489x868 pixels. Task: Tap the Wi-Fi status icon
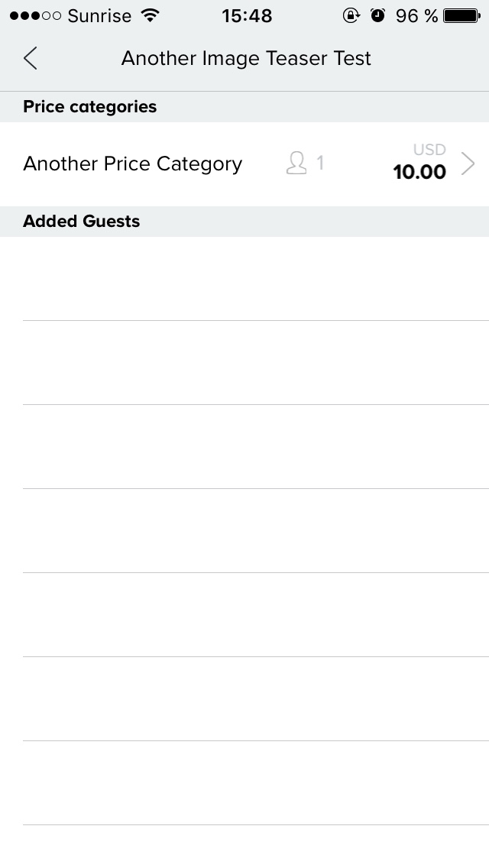pos(150,15)
